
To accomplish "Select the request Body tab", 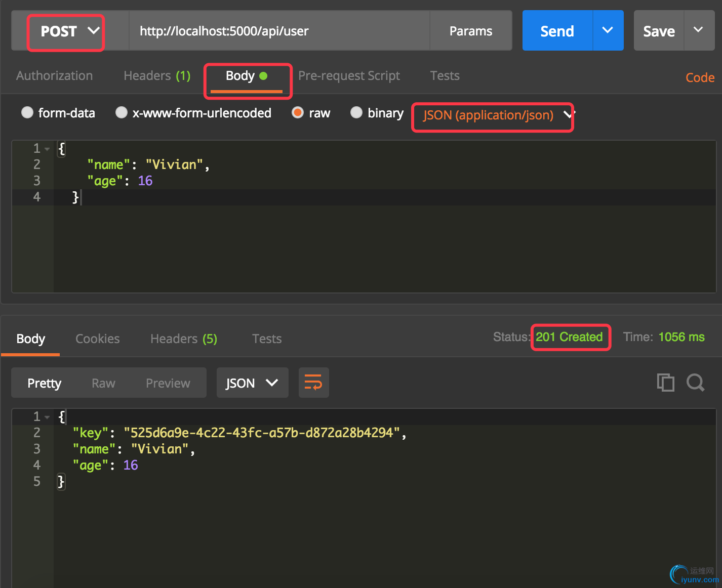I will pos(247,76).
